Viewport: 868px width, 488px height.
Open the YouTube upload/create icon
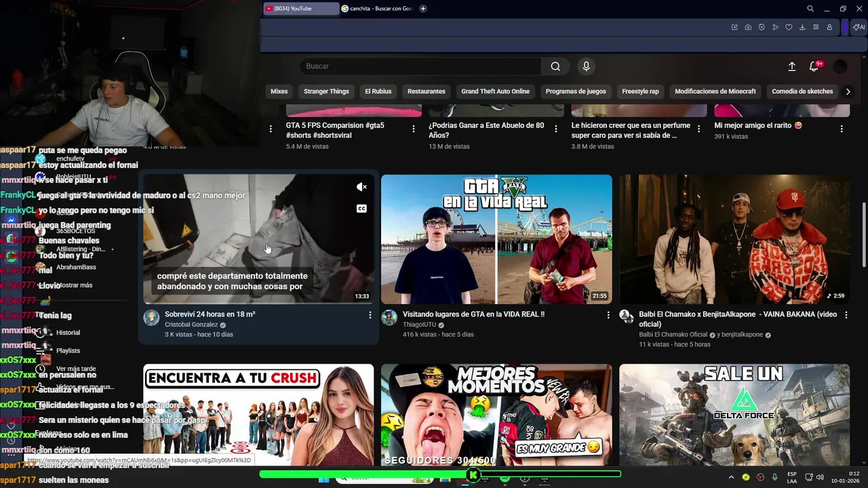791,66
